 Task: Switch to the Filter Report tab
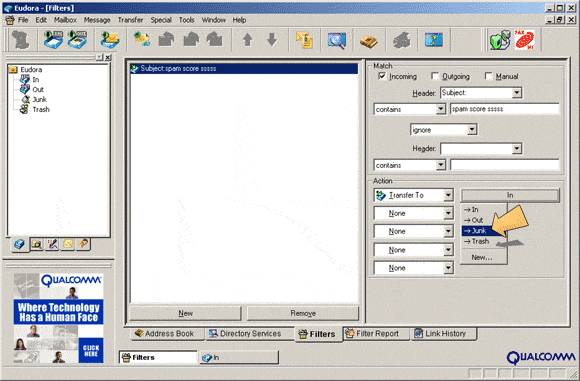tap(377, 334)
